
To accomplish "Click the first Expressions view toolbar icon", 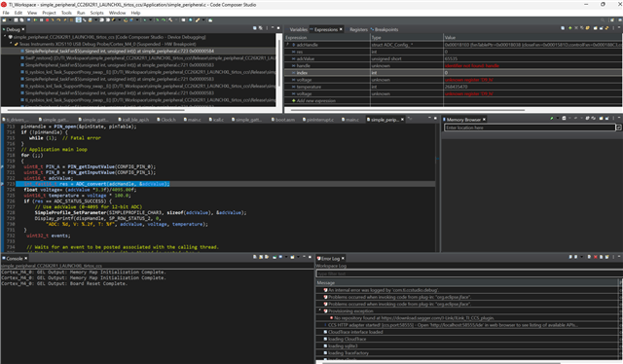I will pyautogui.click(x=563, y=28).
